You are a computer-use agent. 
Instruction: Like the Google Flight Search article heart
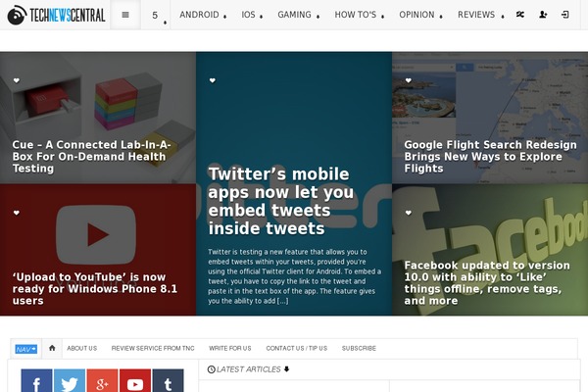[409, 80]
